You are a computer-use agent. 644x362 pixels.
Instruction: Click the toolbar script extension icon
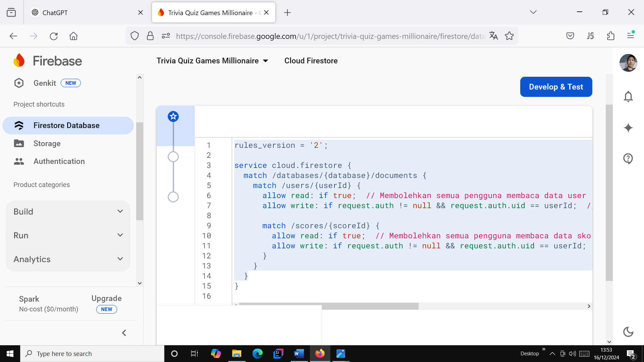pyautogui.click(x=591, y=36)
